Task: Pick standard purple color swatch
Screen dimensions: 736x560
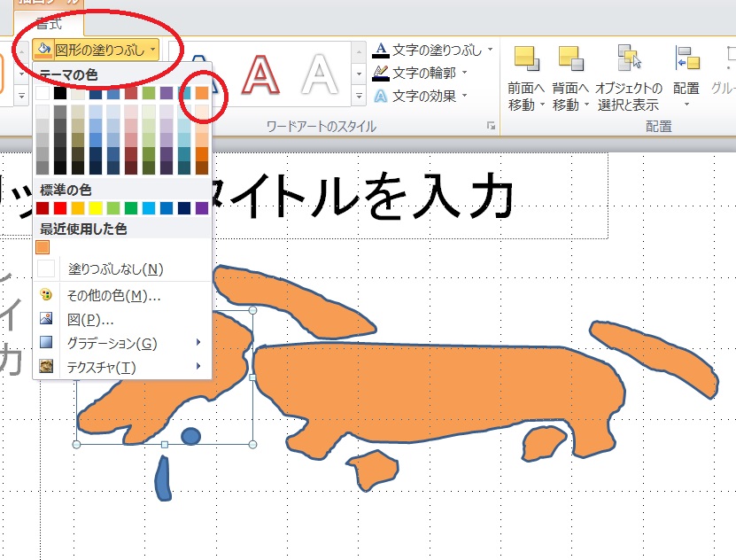Action: tap(202, 208)
